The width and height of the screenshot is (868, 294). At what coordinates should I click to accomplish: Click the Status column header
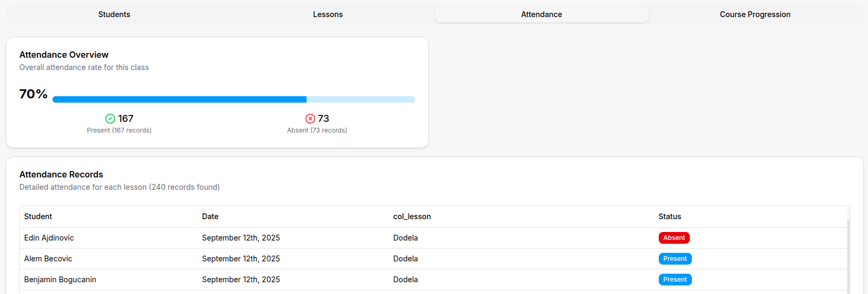click(x=669, y=216)
